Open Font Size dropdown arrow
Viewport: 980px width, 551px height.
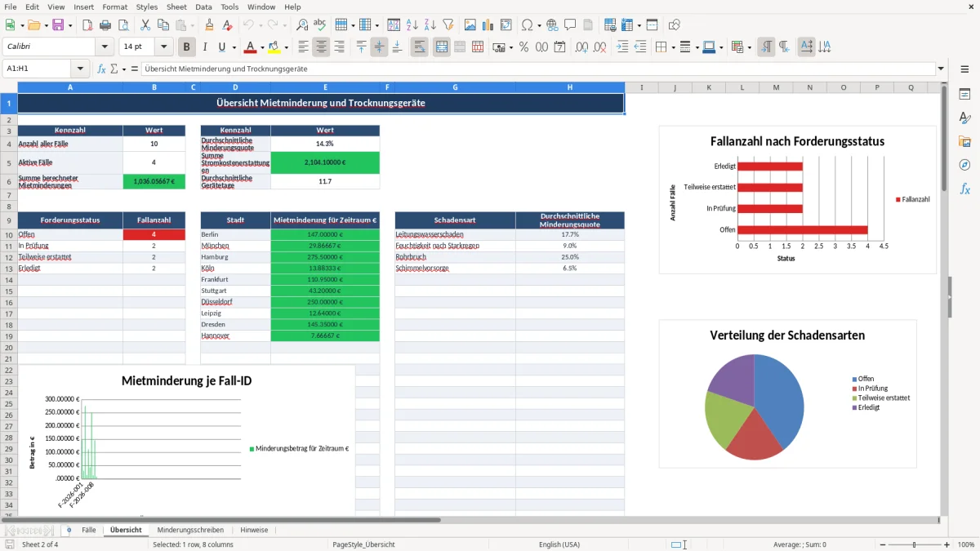(164, 47)
